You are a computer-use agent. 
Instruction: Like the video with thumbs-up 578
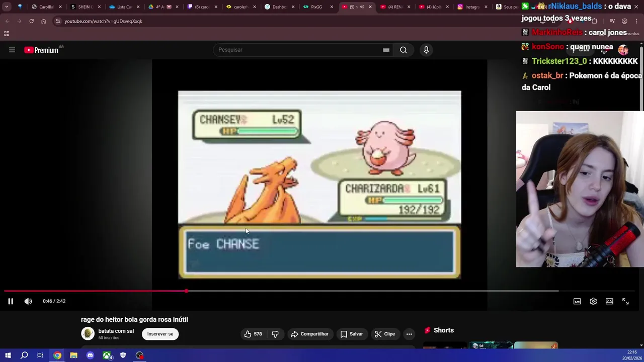point(253,334)
